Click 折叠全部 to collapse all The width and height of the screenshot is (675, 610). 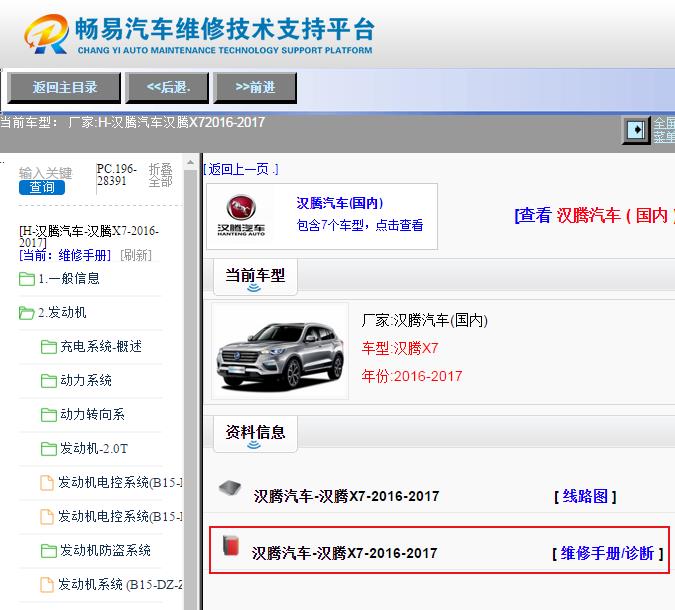[x=161, y=175]
